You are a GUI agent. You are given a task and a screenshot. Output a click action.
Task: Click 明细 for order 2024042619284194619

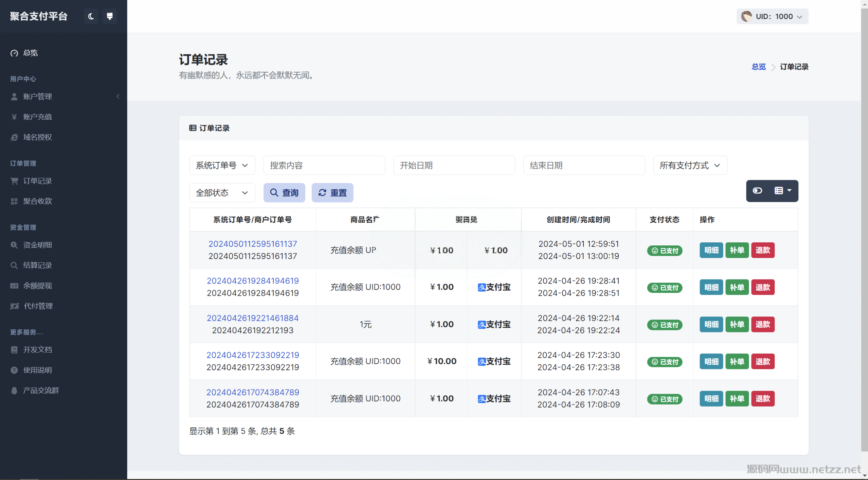point(711,287)
